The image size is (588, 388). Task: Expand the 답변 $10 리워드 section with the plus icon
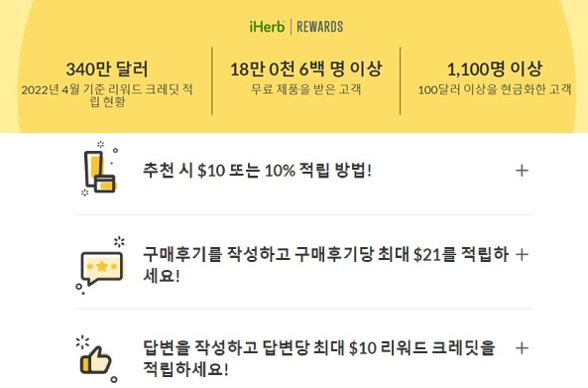522,348
